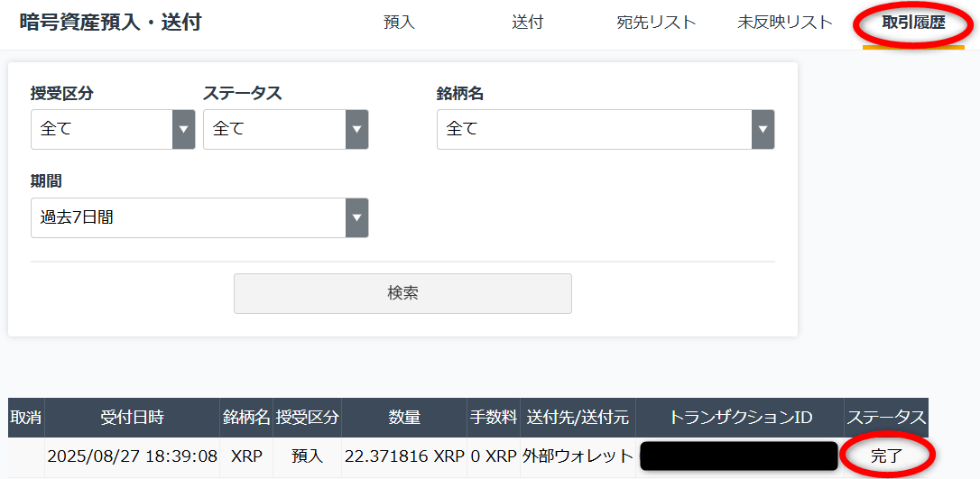Click the 暗号資産預入・送付 page title
The image size is (980, 479).
(x=111, y=23)
